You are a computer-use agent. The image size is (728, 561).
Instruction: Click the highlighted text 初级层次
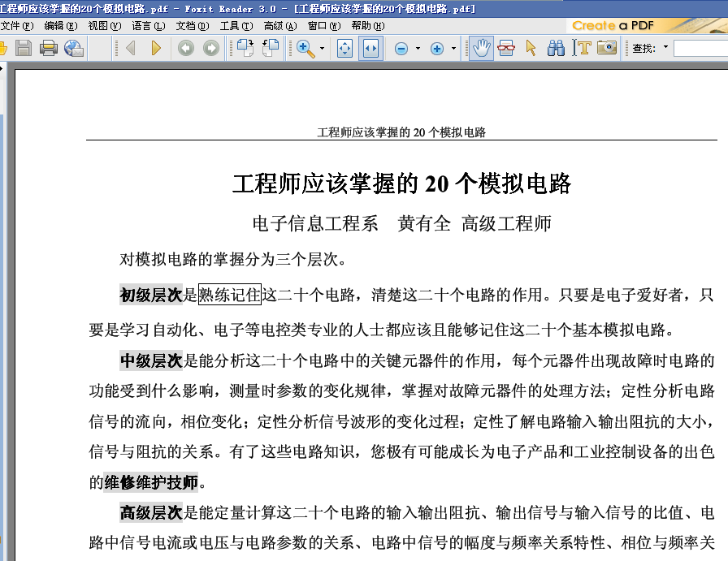151,295
